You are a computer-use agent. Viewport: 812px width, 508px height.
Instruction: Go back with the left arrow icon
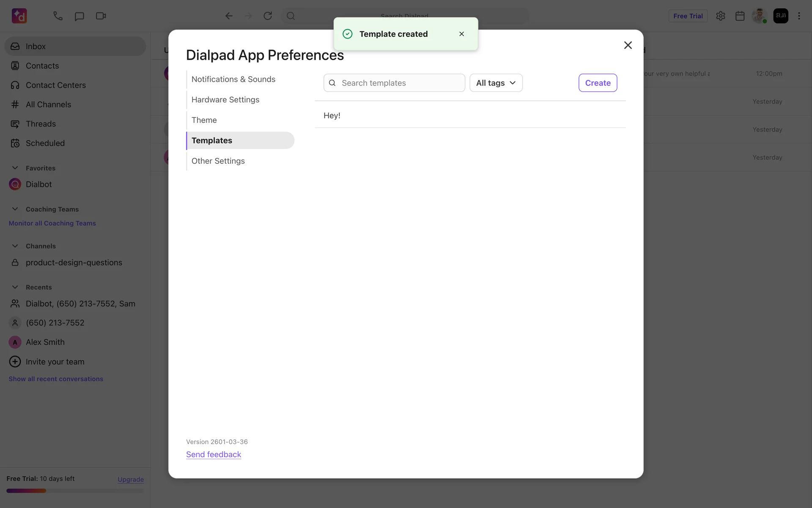pos(229,16)
